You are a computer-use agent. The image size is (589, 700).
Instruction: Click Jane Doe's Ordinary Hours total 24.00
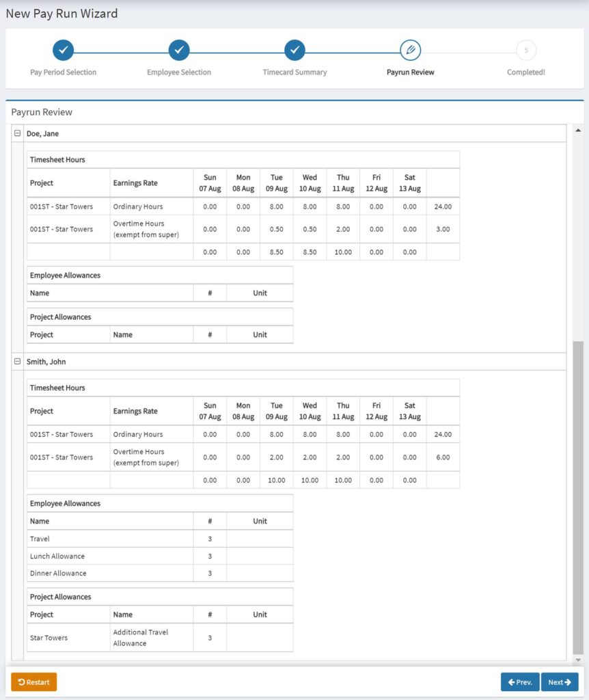point(443,206)
